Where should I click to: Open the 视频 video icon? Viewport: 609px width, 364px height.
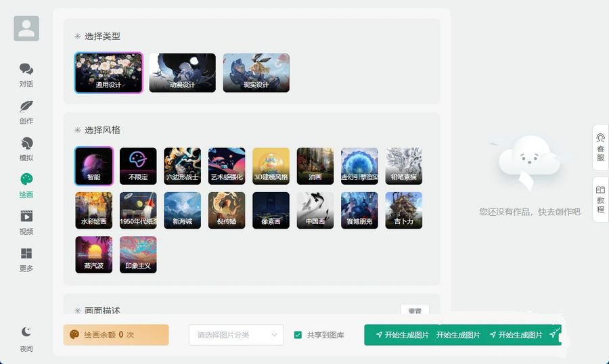click(x=26, y=217)
